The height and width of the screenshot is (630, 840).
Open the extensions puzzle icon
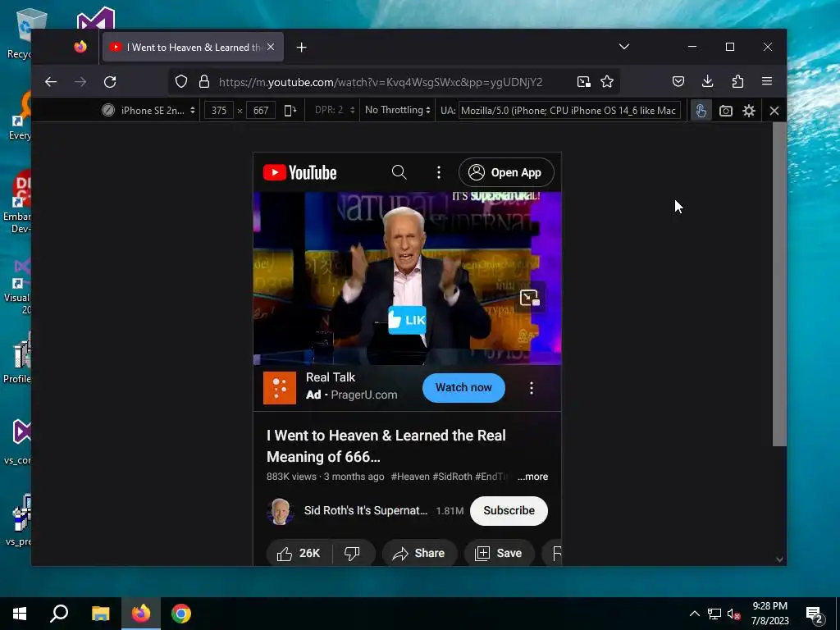coord(737,81)
